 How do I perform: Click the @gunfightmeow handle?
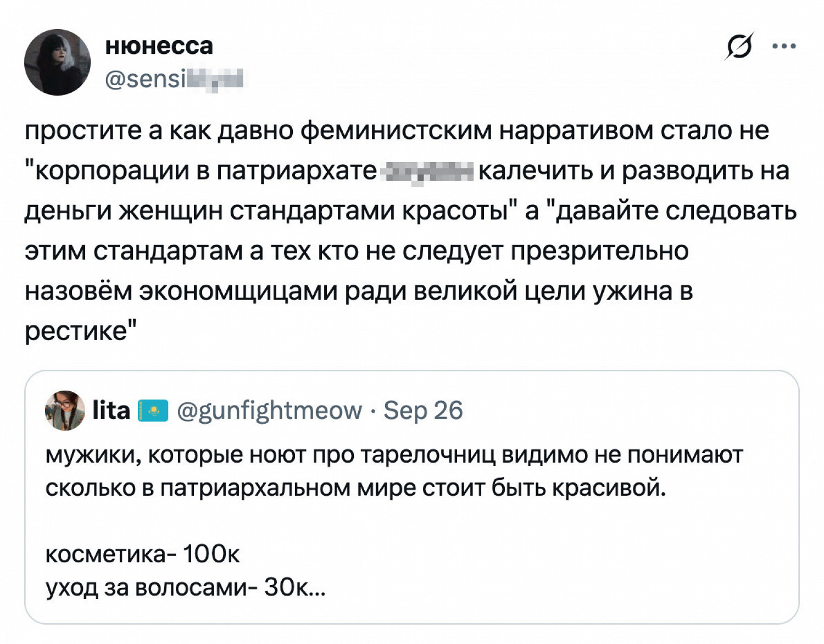point(269,410)
